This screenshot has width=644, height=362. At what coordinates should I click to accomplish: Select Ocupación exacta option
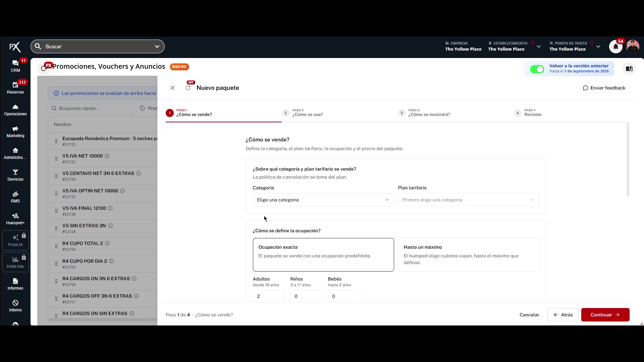tap(323, 255)
